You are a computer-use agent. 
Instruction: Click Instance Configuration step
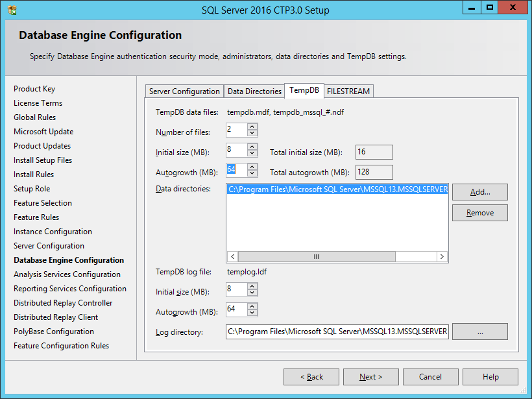53,232
